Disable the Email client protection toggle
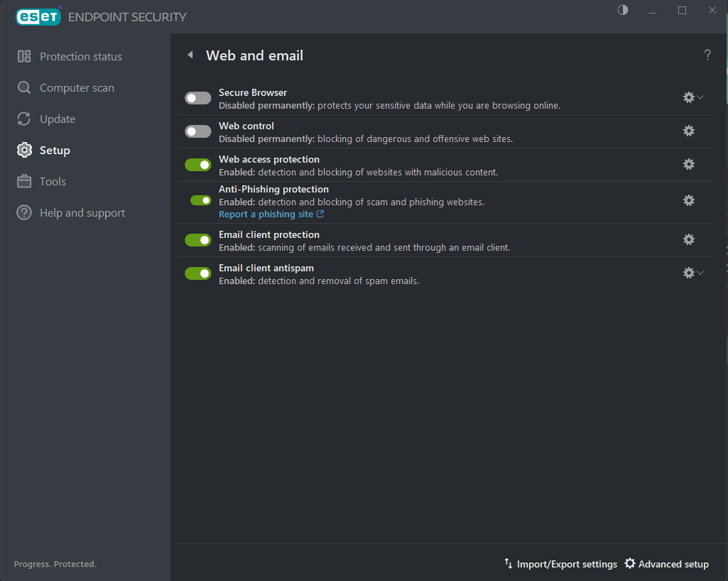 click(x=198, y=240)
